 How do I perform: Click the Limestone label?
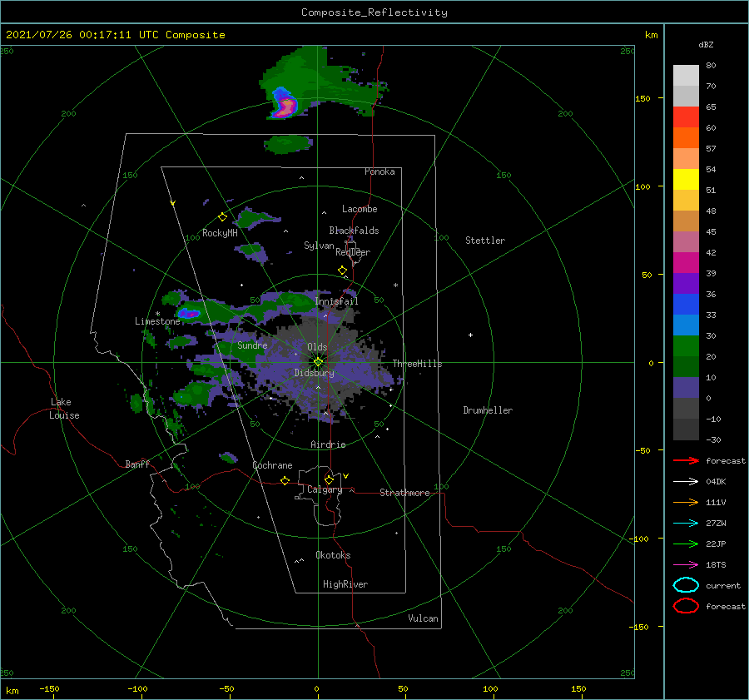(x=157, y=321)
